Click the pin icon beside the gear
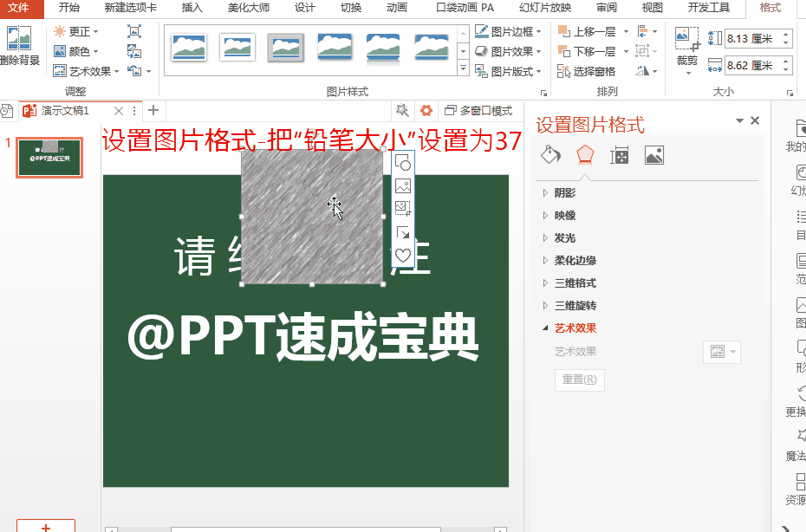Image resolution: width=806 pixels, height=532 pixels. click(402, 111)
